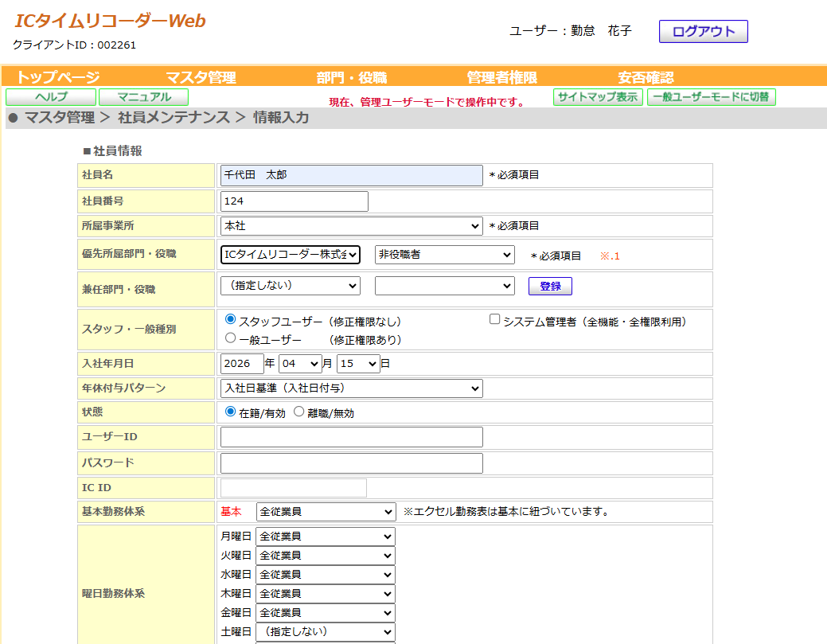The image size is (827, 644).
Task: Click サイトマップ表示 button
Action: (598, 97)
